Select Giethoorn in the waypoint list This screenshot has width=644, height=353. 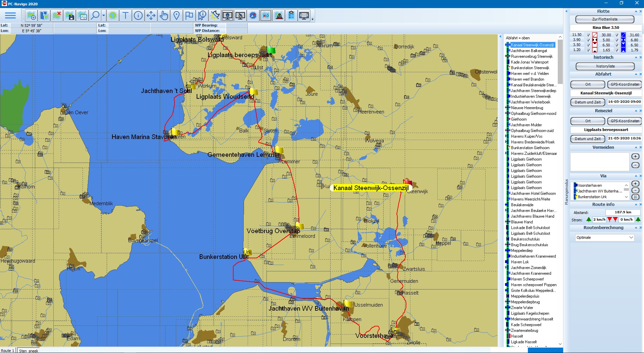(x=519, y=119)
